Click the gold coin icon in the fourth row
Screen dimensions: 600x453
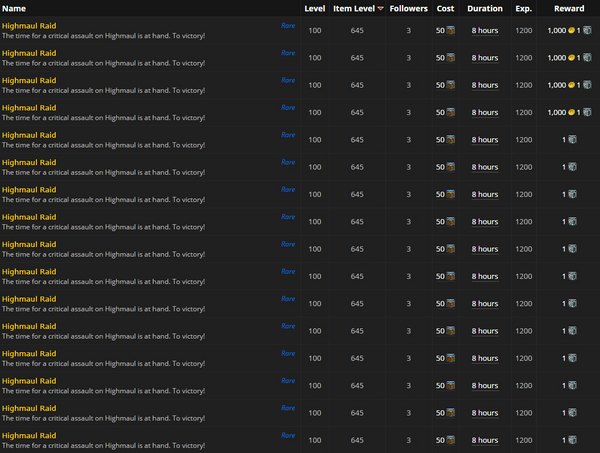(x=572, y=113)
